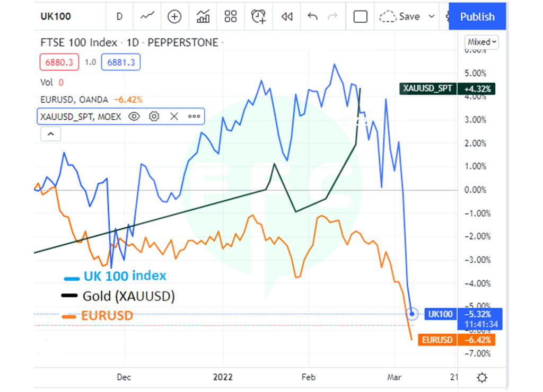Click the Save cloud button
Viewport: 543px width, 392px height.
click(x=400, y=17)
